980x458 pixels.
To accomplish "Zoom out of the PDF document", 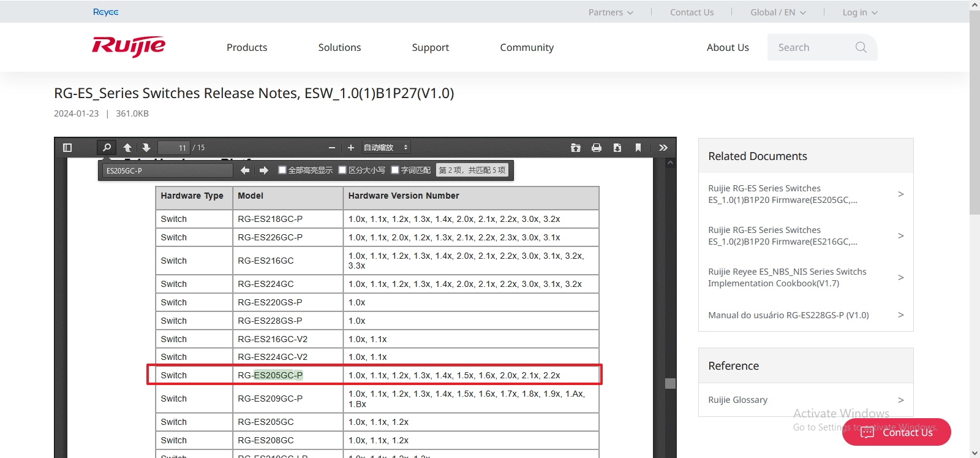I will point(332,148).
